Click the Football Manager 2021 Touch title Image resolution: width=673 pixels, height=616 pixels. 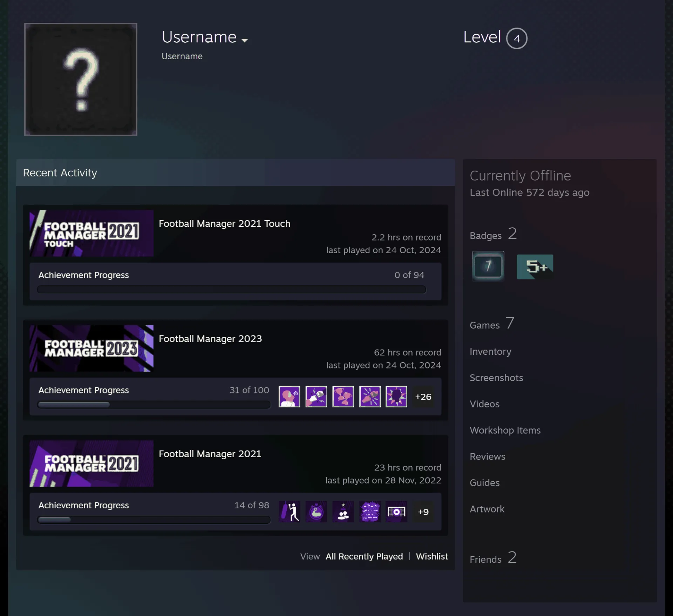pos(224,224)
